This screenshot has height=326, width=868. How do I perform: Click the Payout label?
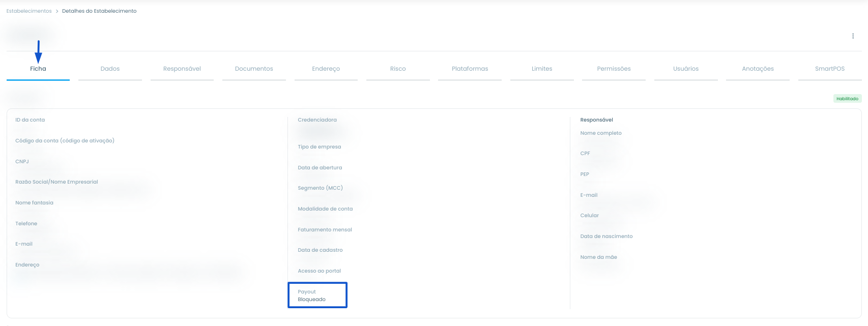307,292
